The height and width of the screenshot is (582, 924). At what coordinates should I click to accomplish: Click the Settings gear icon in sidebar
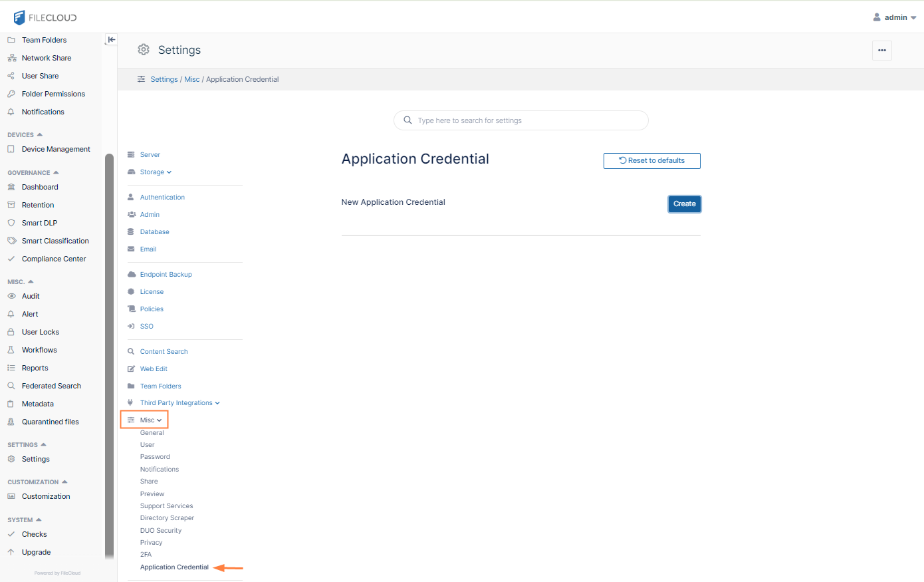pyautogui.click(x=11, y=459)
